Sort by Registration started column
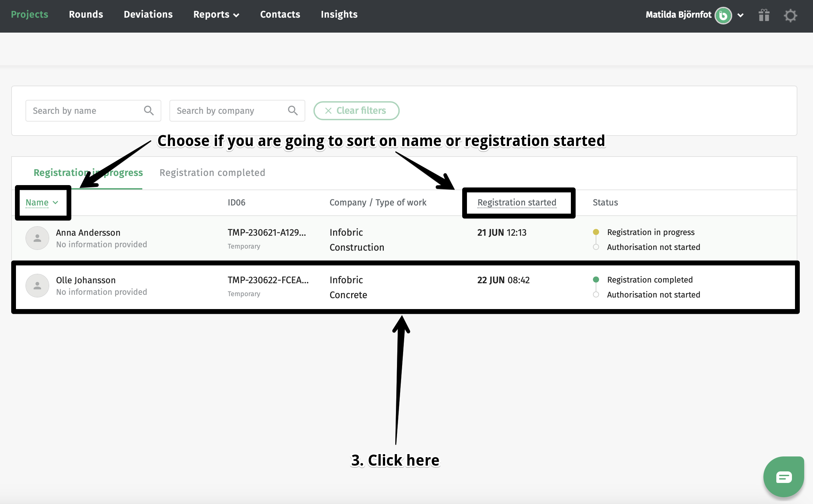 [x=517, y=202]
